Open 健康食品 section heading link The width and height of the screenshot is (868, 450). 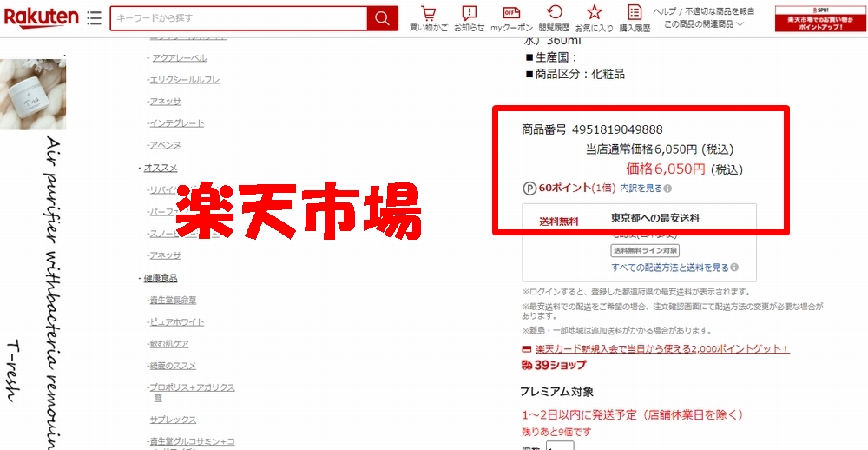(x=161, y=278)
